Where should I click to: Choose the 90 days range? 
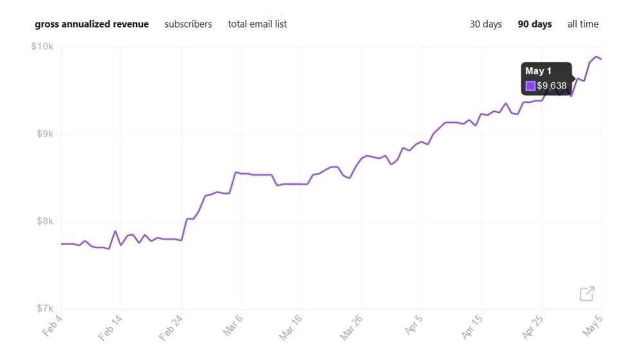[x=534, y=24]
